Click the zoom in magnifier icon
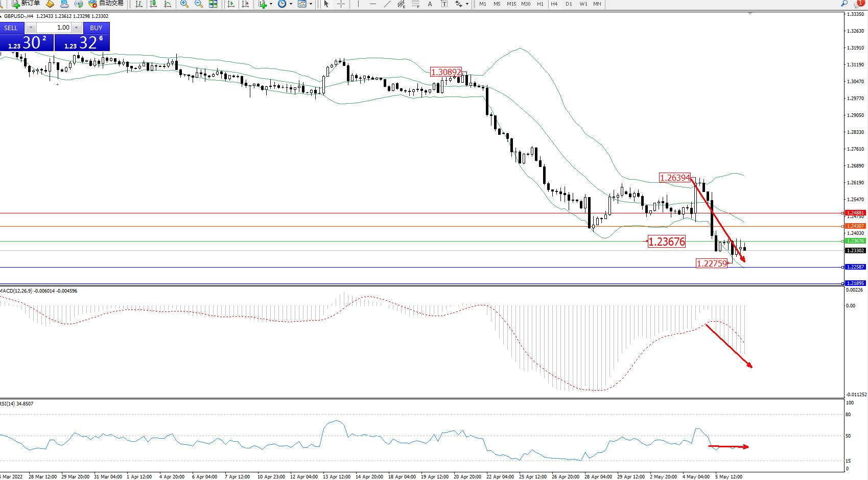Screen dimensions: 868x480 click(x=184, y=4)
